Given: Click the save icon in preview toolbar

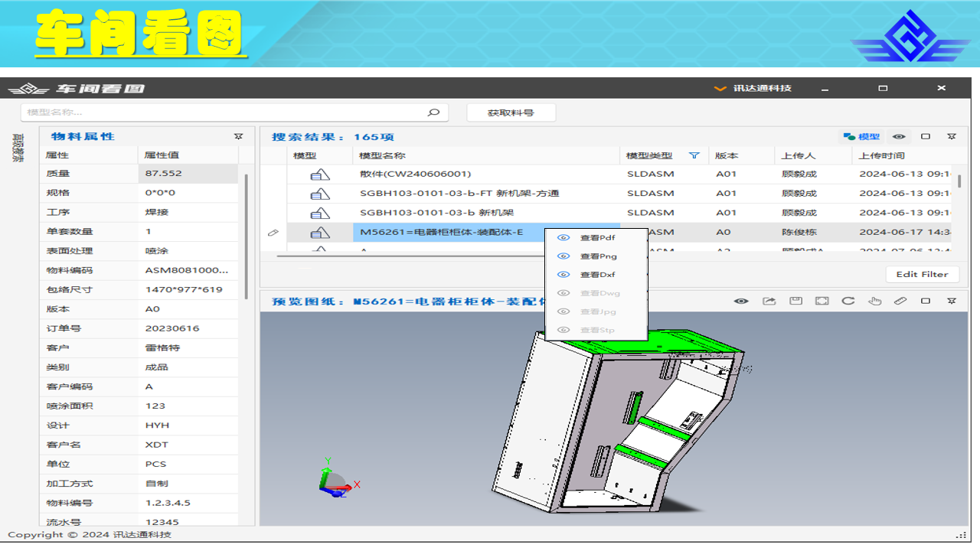Looking at the screenshot, I should (795, 301).
